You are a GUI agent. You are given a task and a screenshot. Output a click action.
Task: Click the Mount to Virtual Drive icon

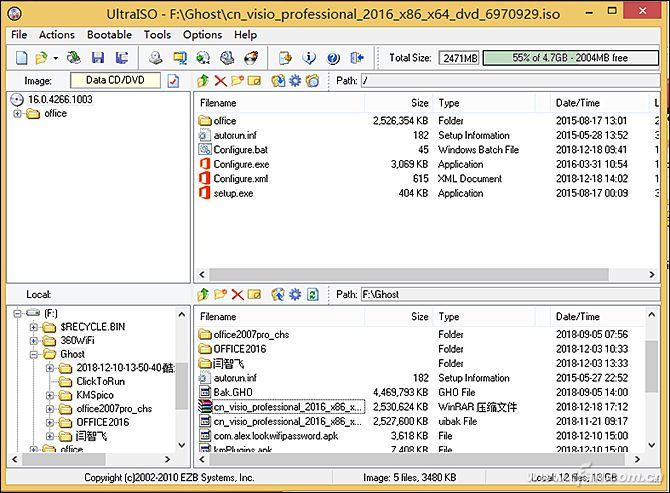pyautogui.click(x=227, y=58)
